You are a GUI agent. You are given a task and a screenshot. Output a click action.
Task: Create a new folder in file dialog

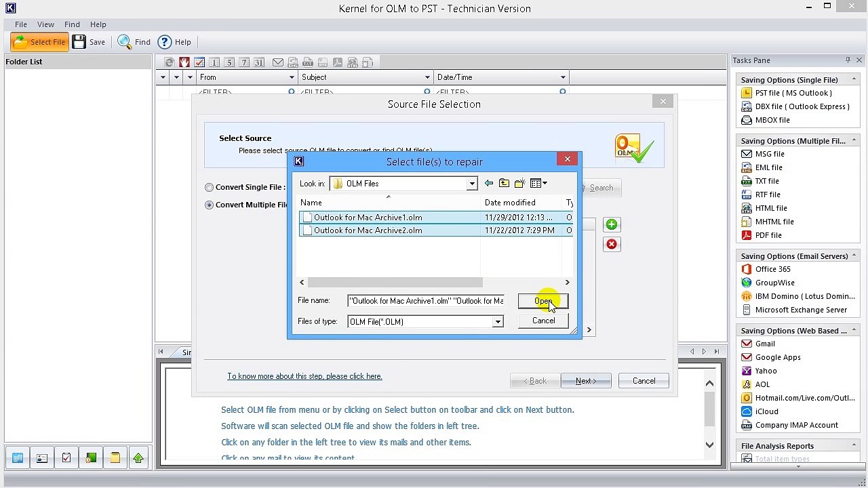[x=520, y=183]
